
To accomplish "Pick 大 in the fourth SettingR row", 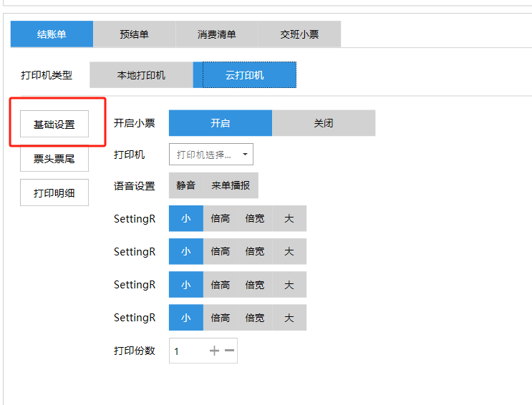I will point(289,318).
